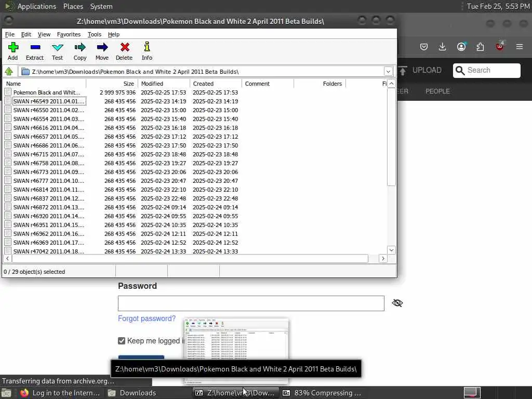Click the folder icon in address bar
The image size is (532, 399).
pyautogui.click(x=25, y=72)
